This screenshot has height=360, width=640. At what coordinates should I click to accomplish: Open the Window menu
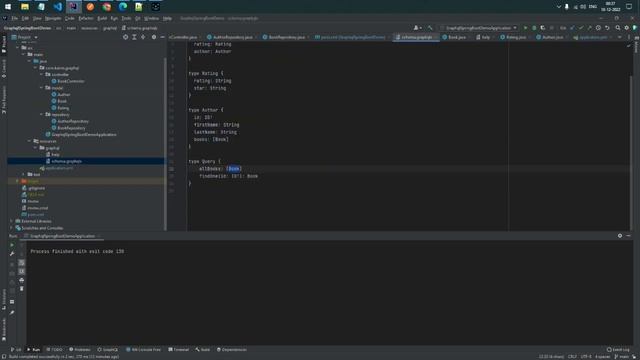tap(151, 18)
